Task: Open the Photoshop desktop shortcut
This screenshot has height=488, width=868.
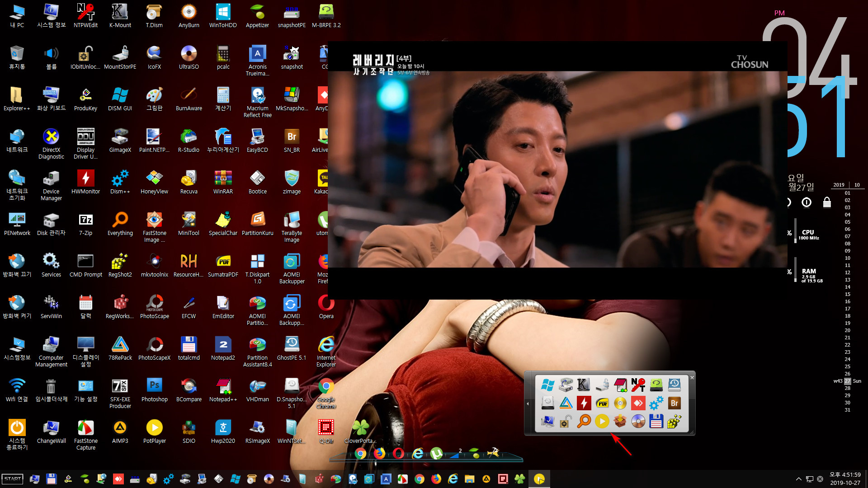Action: coord(154,390)
